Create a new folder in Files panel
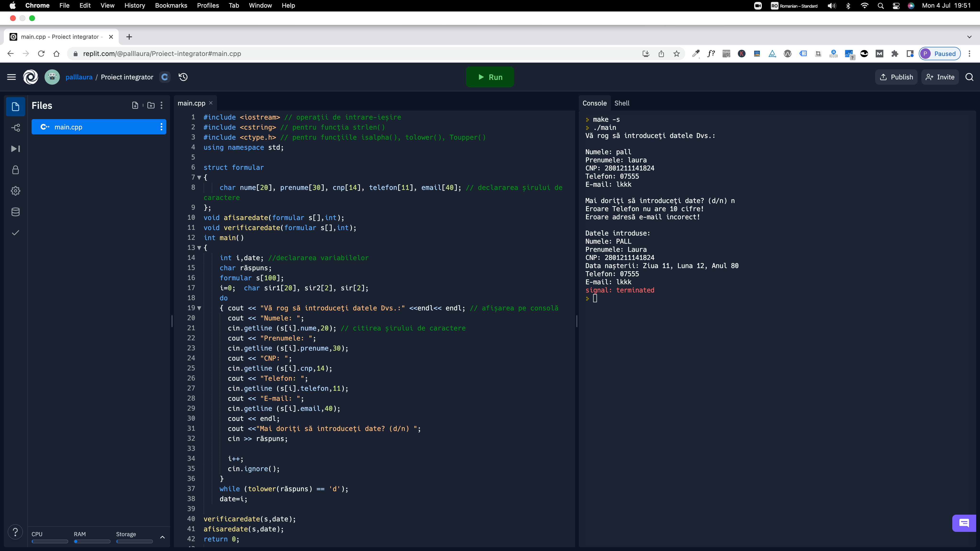Image resolution: width=980 pixels, height=551 pixels. pos(151,105)
